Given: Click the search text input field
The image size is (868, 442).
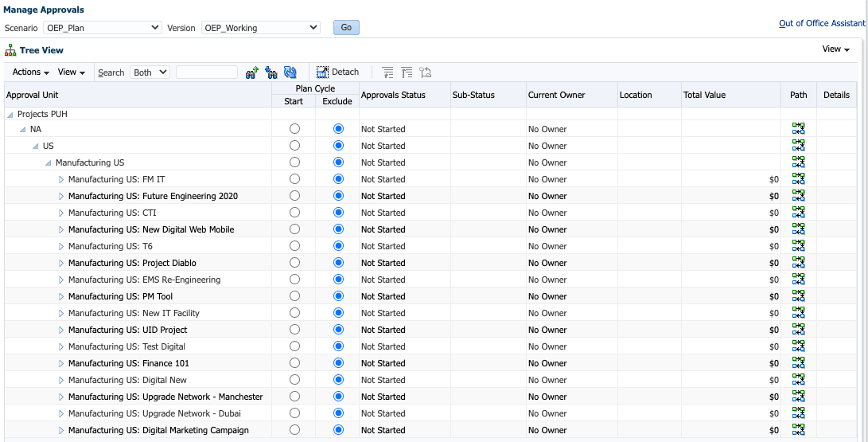Looking at the screenshot, I should point(207,72).
